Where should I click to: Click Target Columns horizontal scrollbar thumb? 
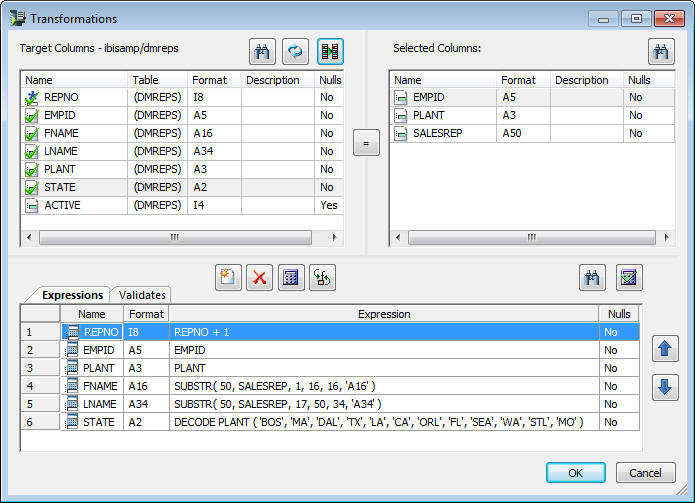click(x=175, y=237)
